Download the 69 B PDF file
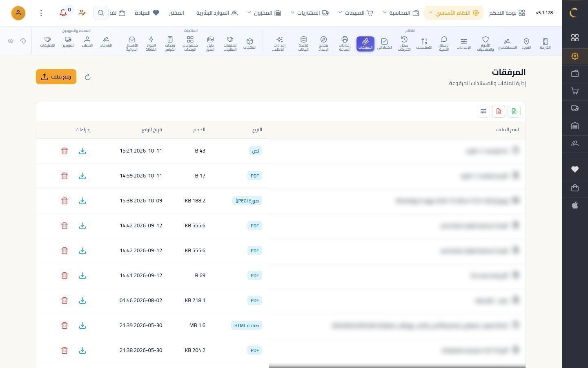The height and width of the screenshot is (368, 588). click(82, 276)
